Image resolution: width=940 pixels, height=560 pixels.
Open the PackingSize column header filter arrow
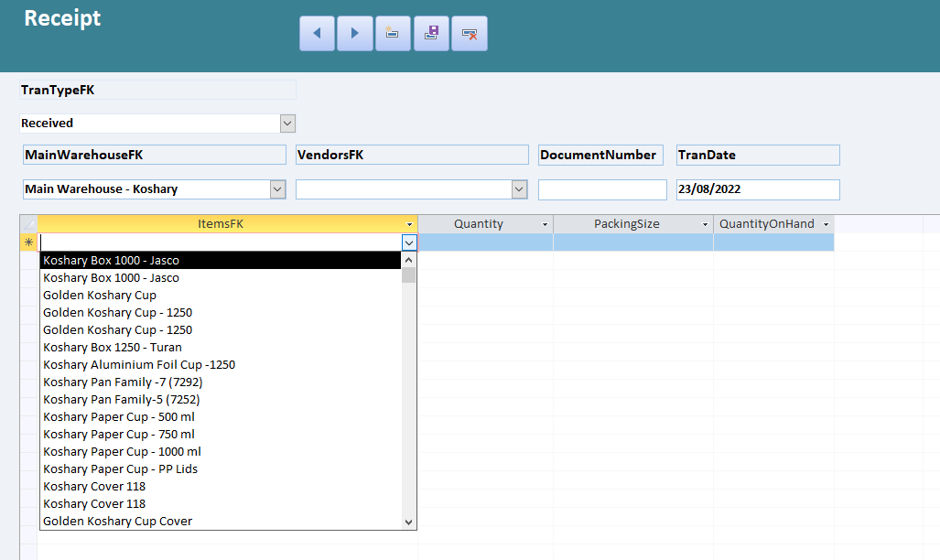click(705, 224)
